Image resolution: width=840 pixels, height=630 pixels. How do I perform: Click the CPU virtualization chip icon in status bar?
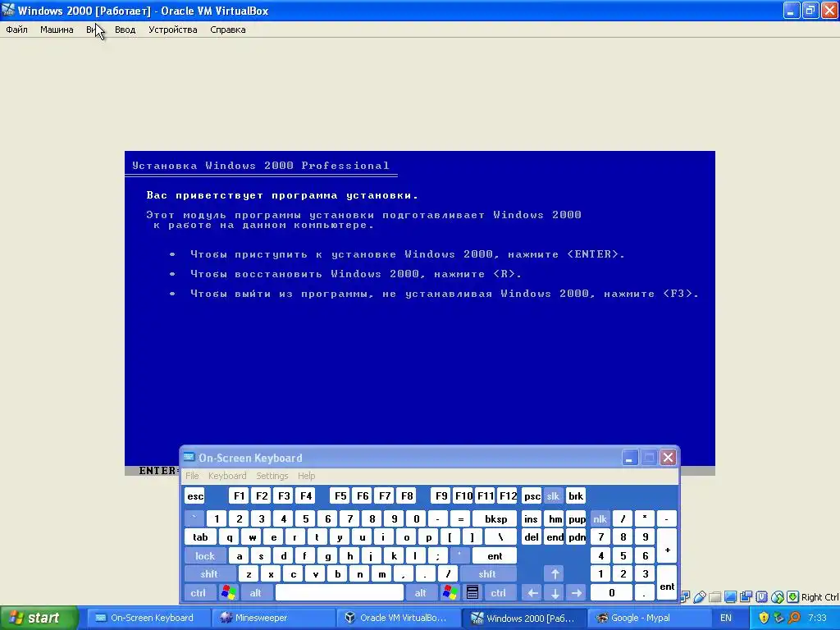761,597
